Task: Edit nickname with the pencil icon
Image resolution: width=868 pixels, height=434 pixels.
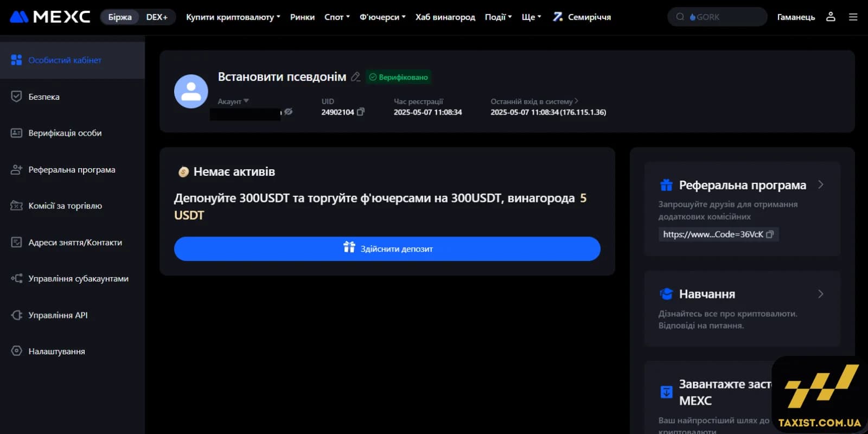Action: tap(355, 77)
